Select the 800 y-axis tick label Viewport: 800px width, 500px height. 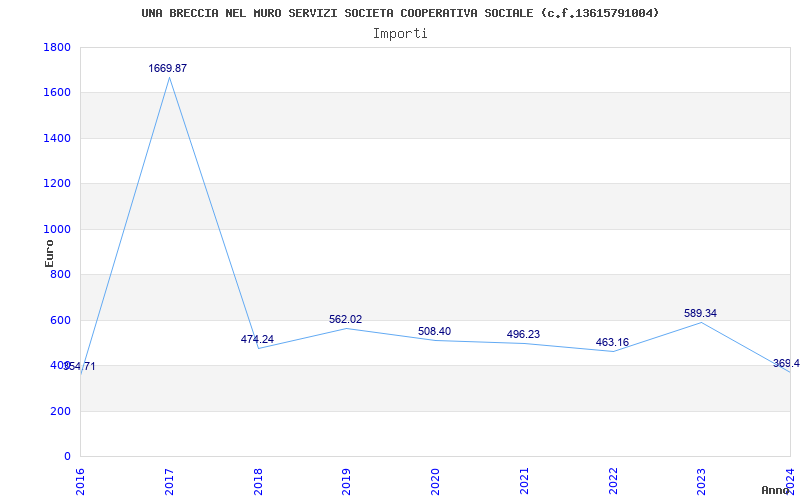point(60,274)
